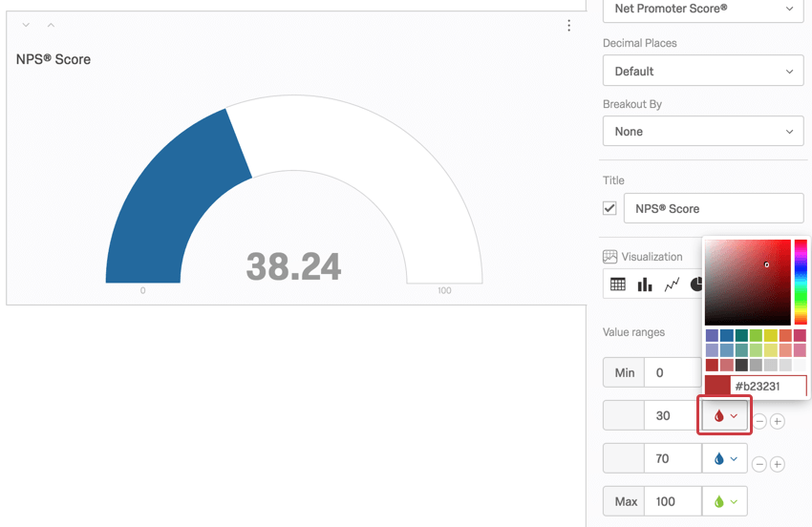Click the current color preview beside hex field
Image resolution: width=812 pixels, height=527 pixels.
tap(717, 387)
